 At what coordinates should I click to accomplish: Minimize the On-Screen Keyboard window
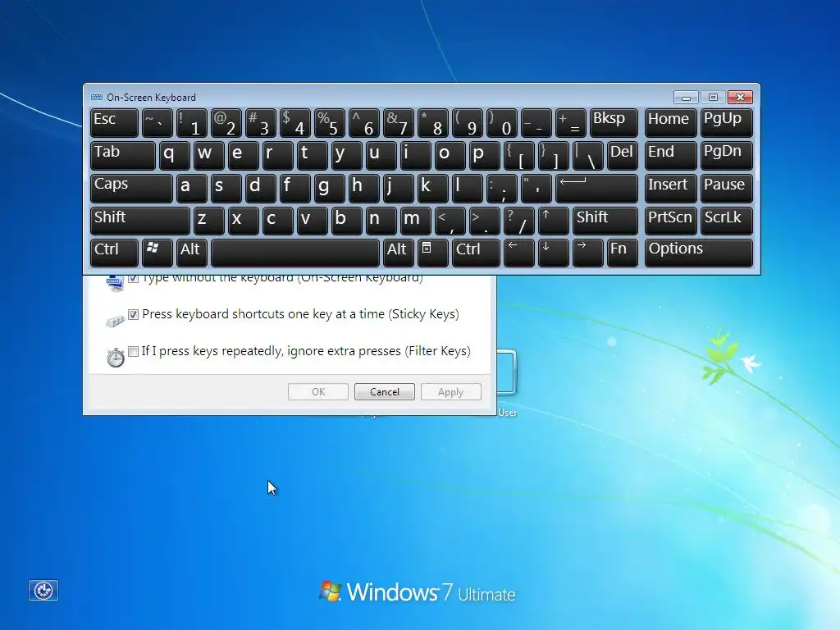coord(686,98)
